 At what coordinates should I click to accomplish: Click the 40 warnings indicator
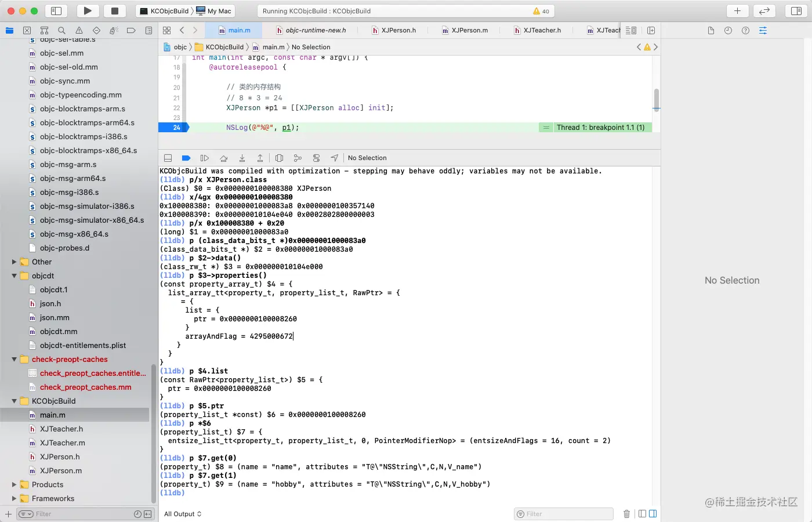point(541,11)
